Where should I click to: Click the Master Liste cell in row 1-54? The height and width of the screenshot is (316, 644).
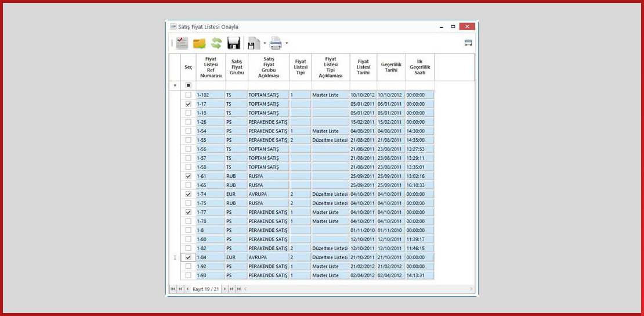point(331,131)
